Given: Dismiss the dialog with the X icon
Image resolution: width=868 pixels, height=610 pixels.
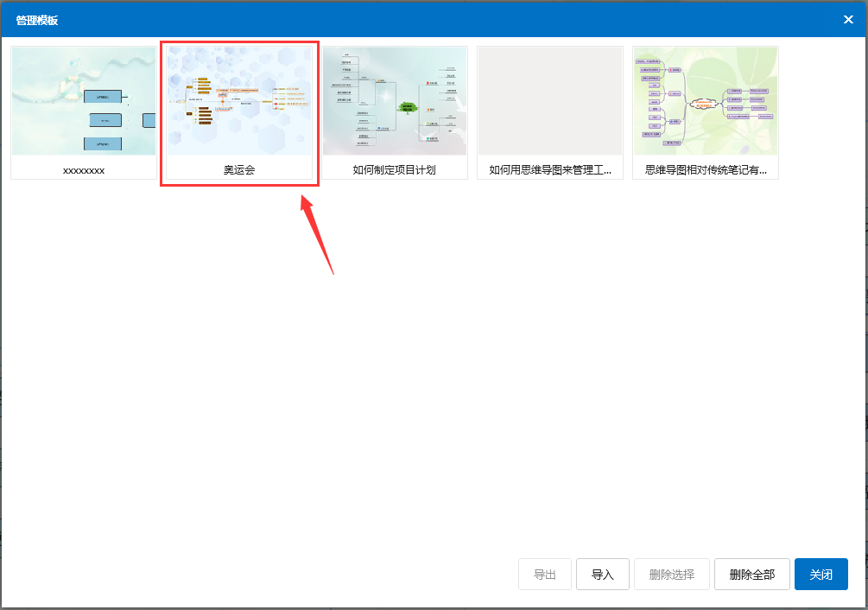Looking at the screenshot, I should tap(848, 19).
